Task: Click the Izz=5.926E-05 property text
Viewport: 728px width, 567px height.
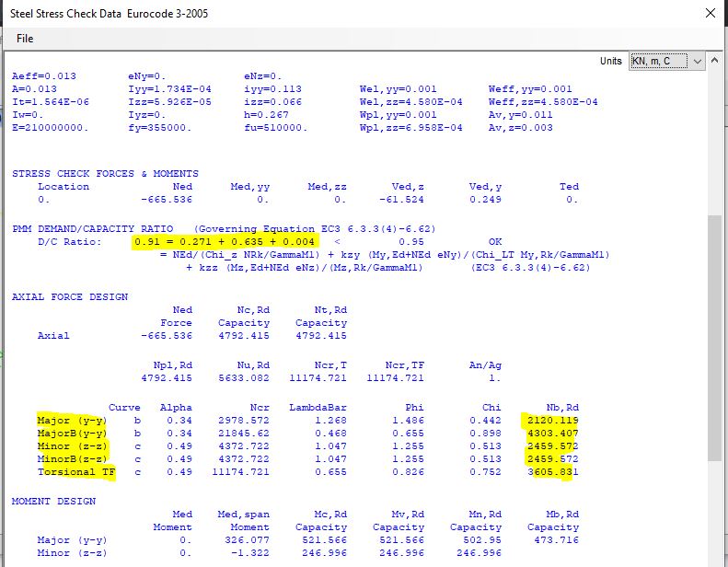Action: [169, 102]
